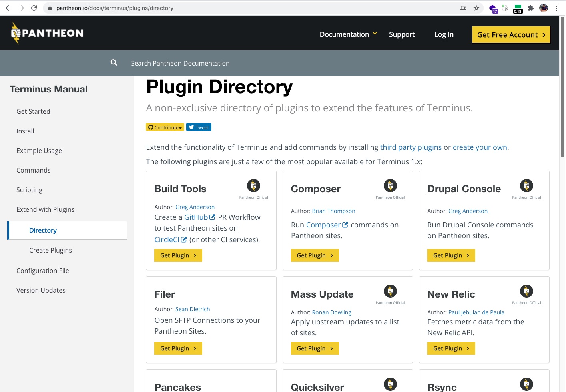Open the Ronan Dowling author link

click(x=332, y=312)
